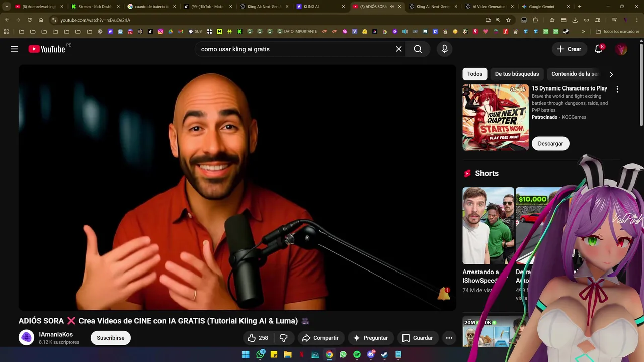View site information icon in address bar
The image size is (644, 362).
(54, 20)
